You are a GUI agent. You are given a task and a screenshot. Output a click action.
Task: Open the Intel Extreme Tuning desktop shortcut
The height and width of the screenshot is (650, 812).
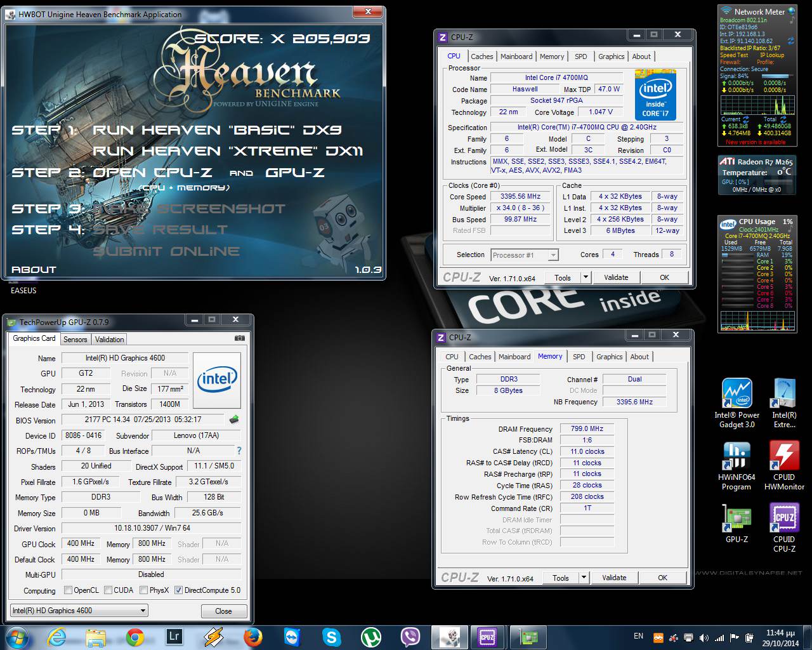coord(784,403)
